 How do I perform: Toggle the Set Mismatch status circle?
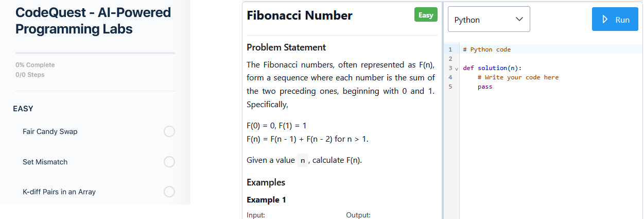[169, 162]
